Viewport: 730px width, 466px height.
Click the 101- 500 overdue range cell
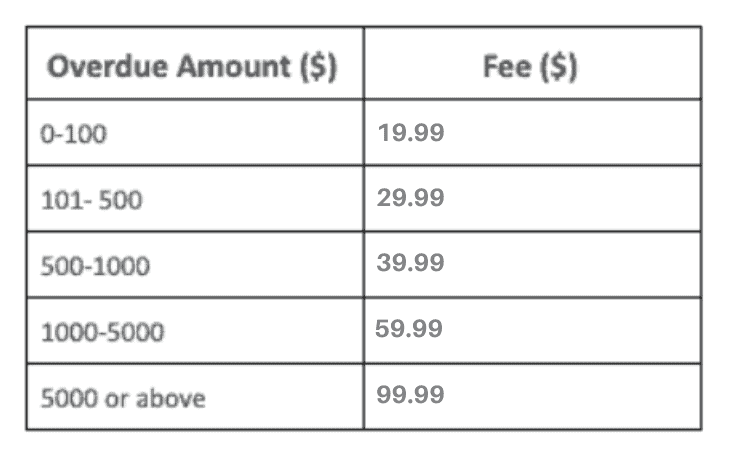tap(91, 200)
